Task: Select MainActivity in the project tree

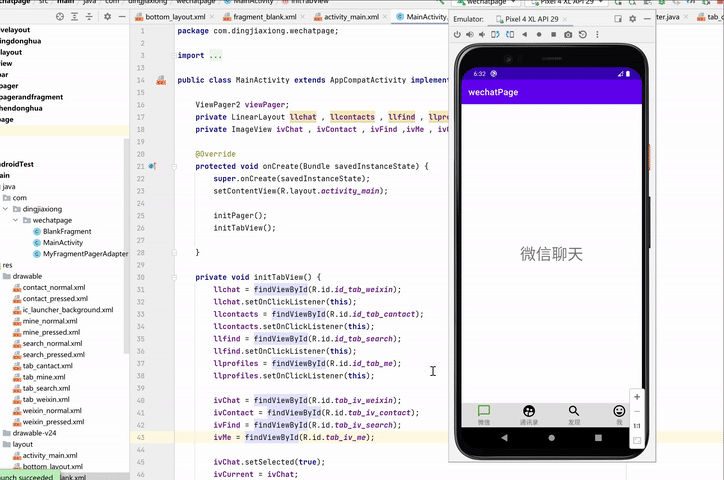Action: click(x=58, y=243)
